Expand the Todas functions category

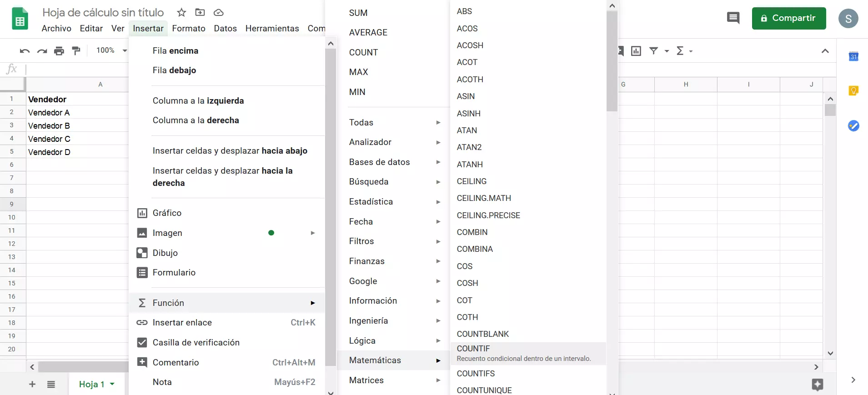click(x=394, y=122)
